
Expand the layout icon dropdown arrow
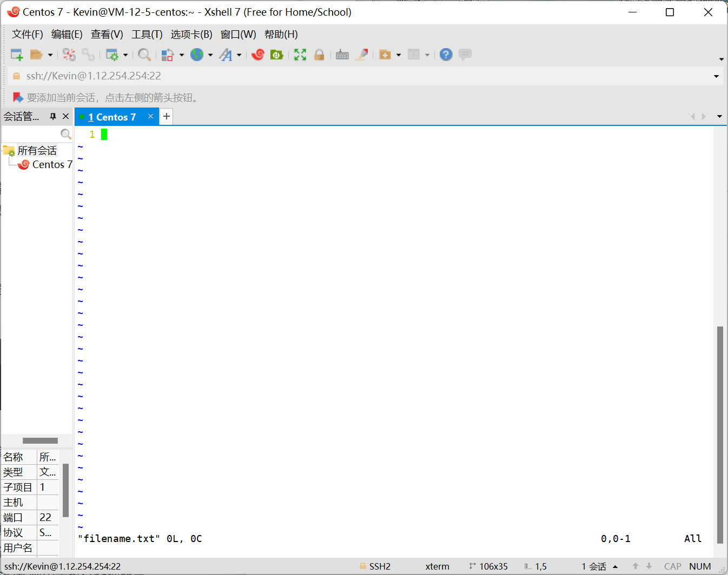point(427,55)
